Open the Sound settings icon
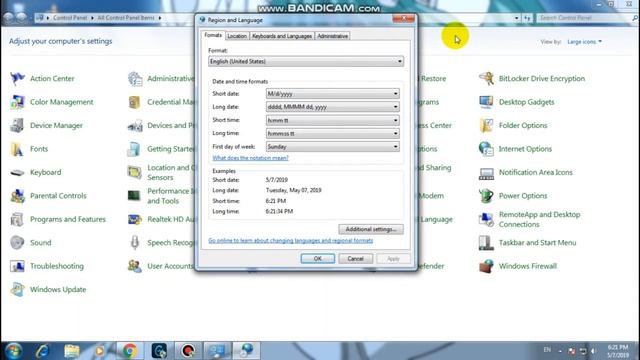The height and width of the screenshot is (360, 640). coord(18,242)
